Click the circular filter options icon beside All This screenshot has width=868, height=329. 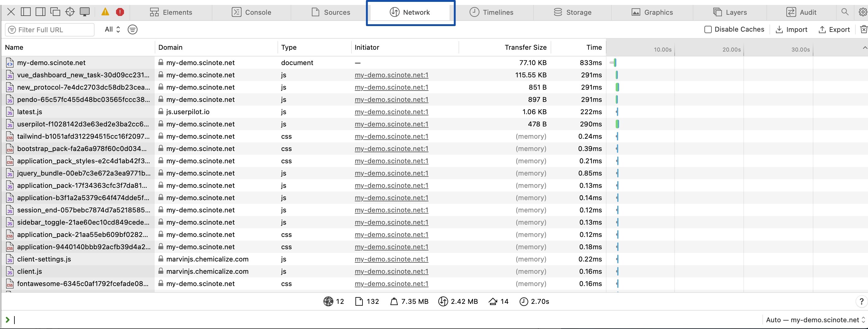(132, 30)
